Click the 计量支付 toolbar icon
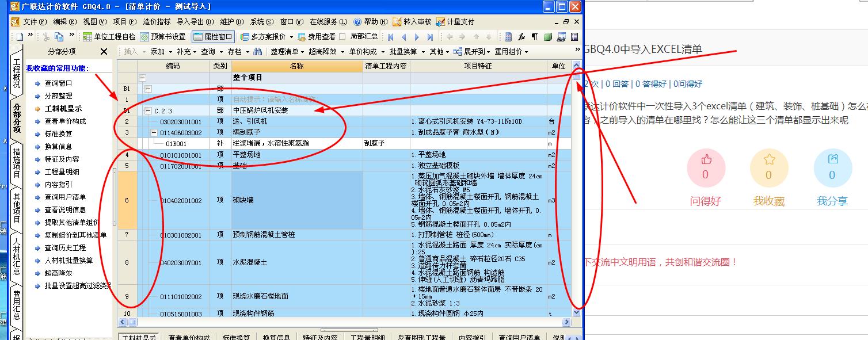This screenshot has width=868, height=340. (455, 21)
